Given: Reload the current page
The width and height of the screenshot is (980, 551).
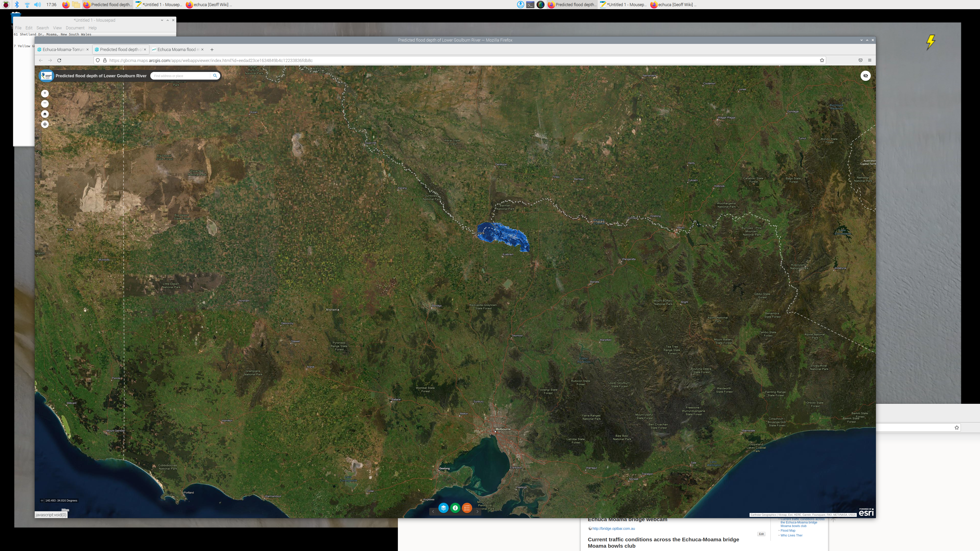Looking at the screenshot, I should pyautogui.click(x=59, y=60).
